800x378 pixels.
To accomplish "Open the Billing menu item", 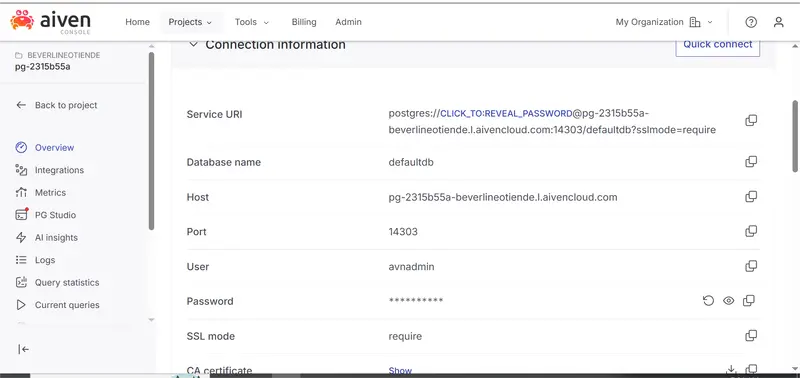I will [x=304, y=22].
